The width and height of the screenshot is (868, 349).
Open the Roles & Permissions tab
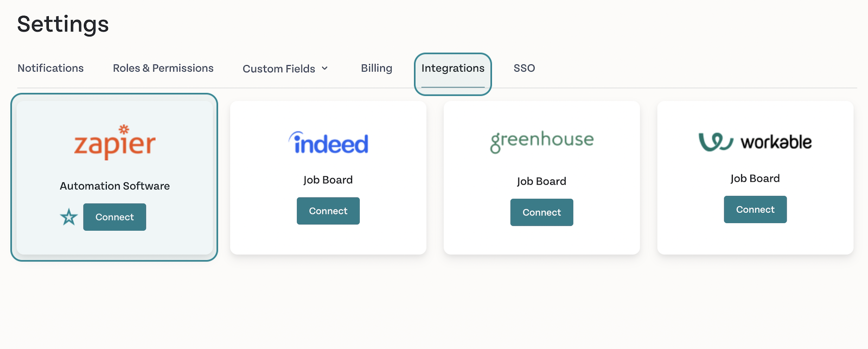163,68
